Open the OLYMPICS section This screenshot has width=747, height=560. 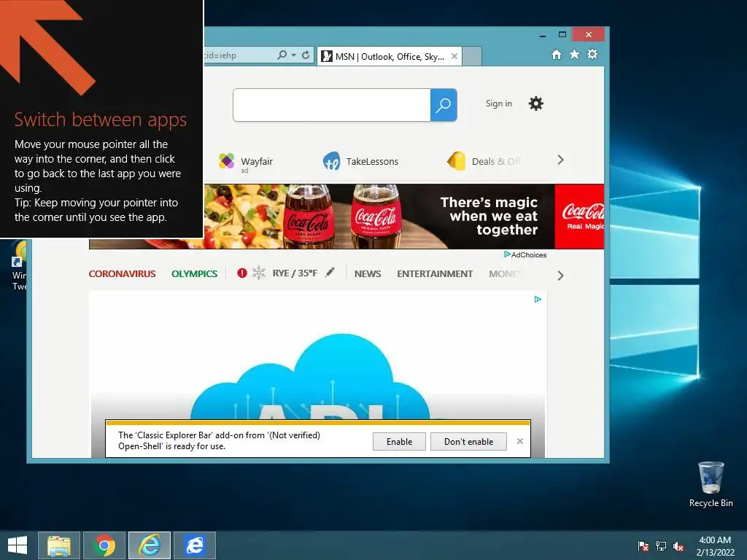point(194,274)
